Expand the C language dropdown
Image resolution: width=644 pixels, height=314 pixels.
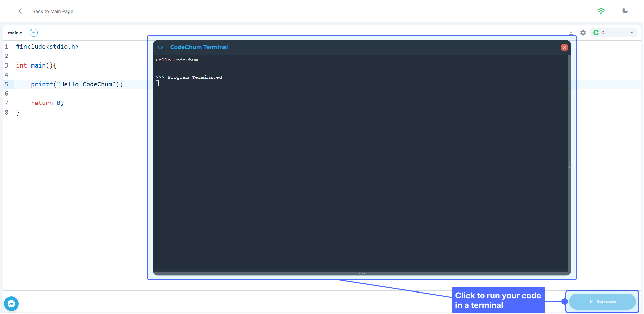[631, 33]
